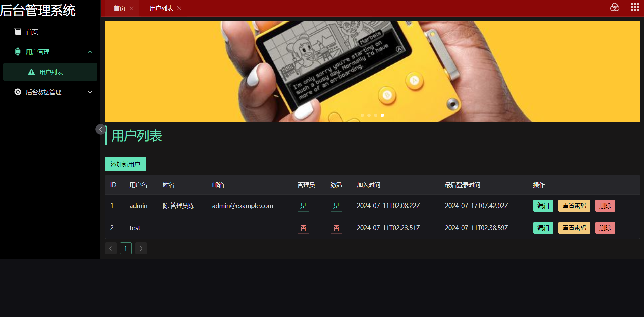Viewport: 644px width, 317px height.
Task: Click the 用户列表 warning triangle icon
Action: click(31, 72)
